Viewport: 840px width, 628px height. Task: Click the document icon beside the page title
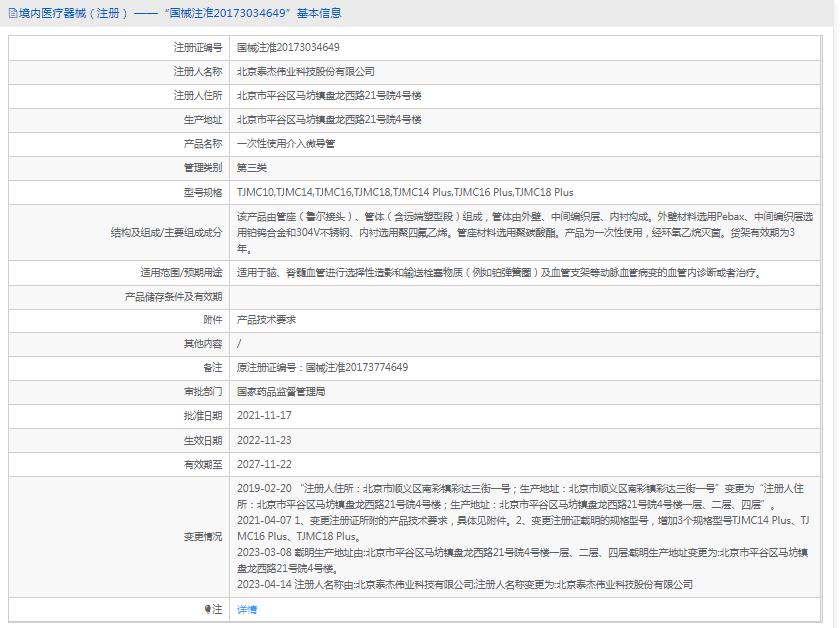tap(13, 13)
